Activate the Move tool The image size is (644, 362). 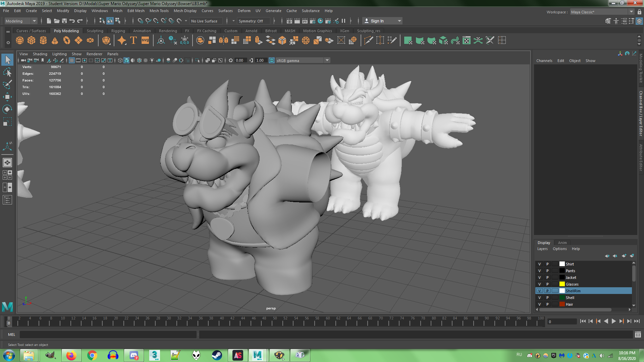pyautogui.click(x=7, y=97)
